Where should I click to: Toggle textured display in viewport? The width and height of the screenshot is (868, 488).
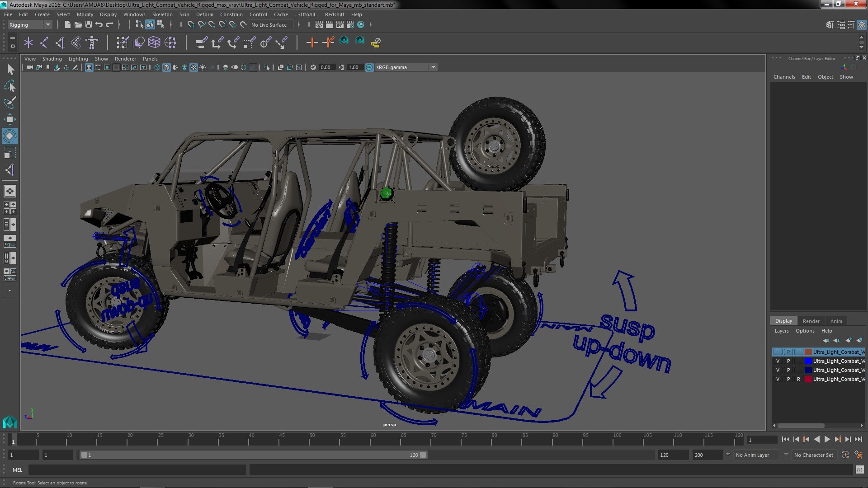click(193, 67)
